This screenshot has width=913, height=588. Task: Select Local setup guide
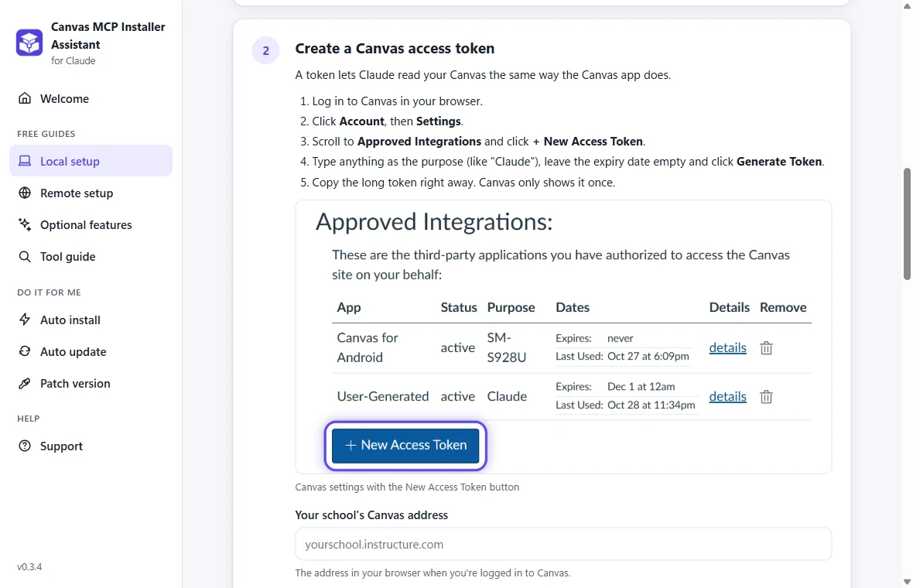click(x=91, y=161)
